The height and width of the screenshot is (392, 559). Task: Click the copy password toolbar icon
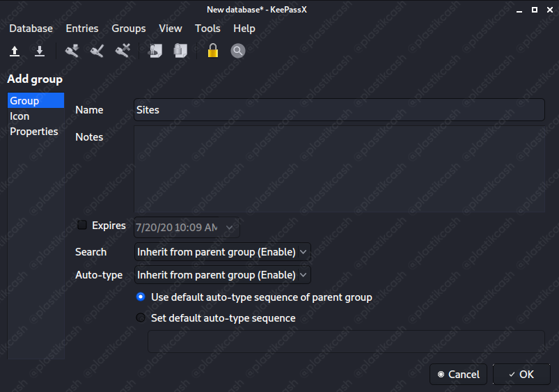click(180, 51)
